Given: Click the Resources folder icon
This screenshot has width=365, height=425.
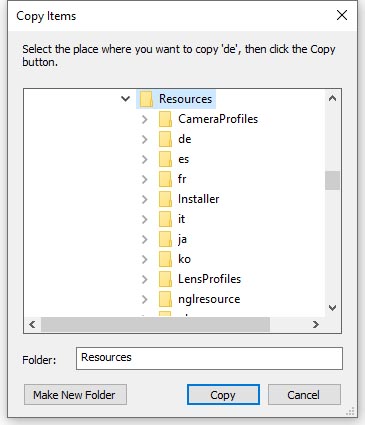Looking at the screenshot, I should (x=146, y=99).
